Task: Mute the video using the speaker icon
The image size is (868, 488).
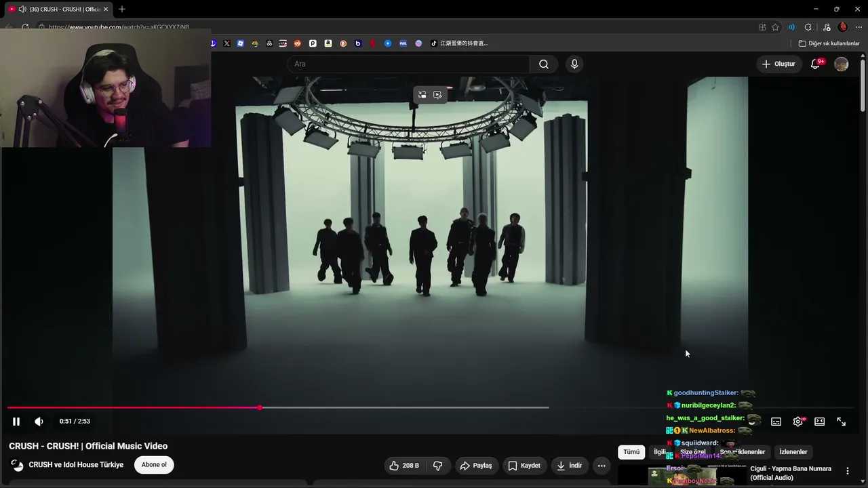Action: [x=39, y=422]
